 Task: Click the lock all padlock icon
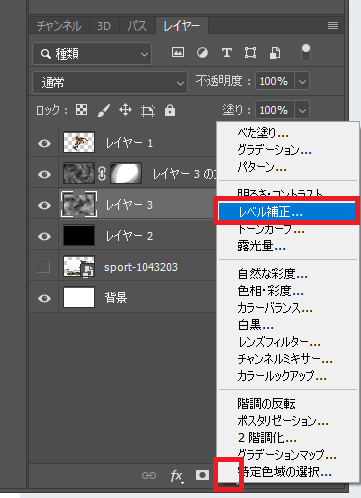coord(170,110)
